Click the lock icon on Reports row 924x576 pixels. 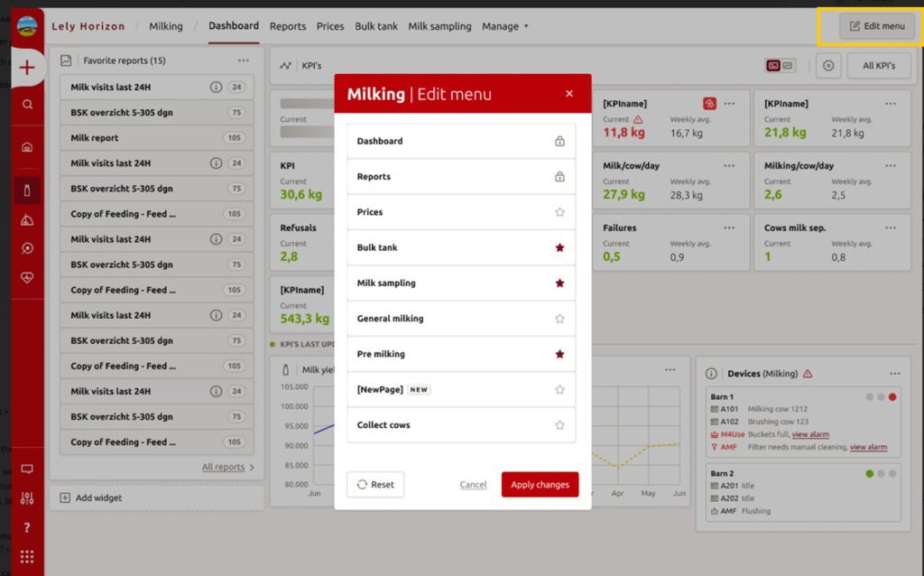[x=559, y=176]
